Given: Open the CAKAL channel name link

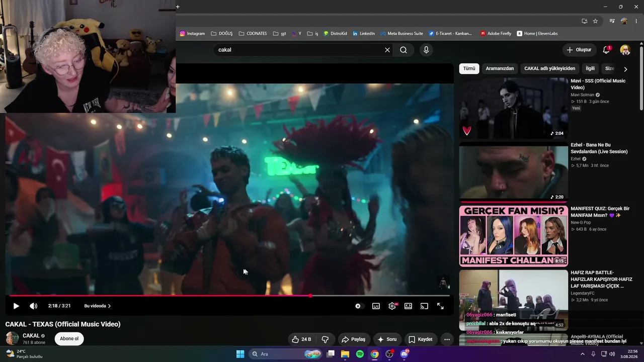Looking at the screenshot, I should pos(31,336).
